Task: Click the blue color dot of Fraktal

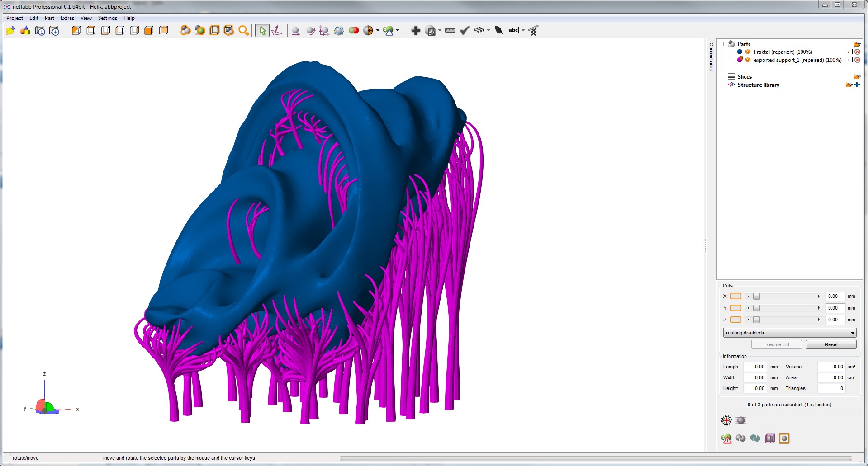Action: click(740, 52)
